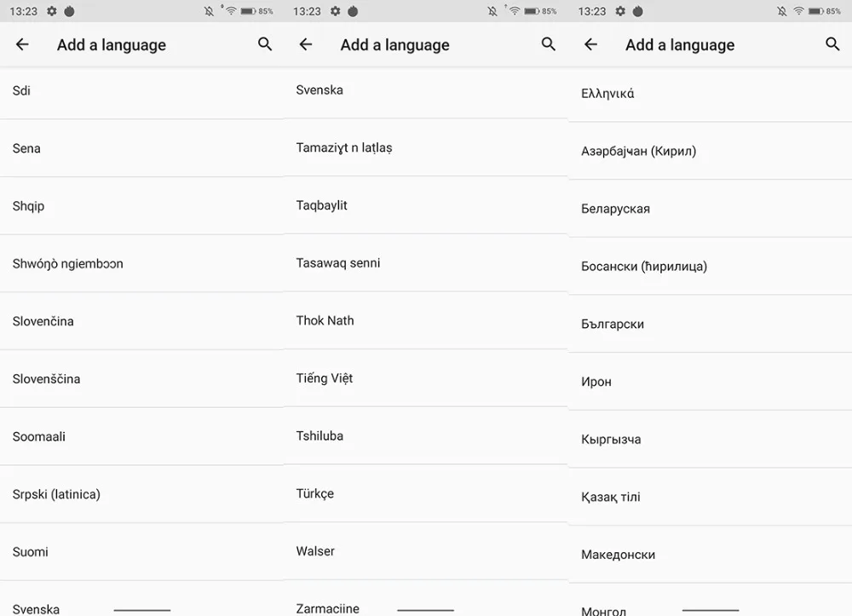
Task: Tap the battery icon on the middle screen
Action: point(532,11)
